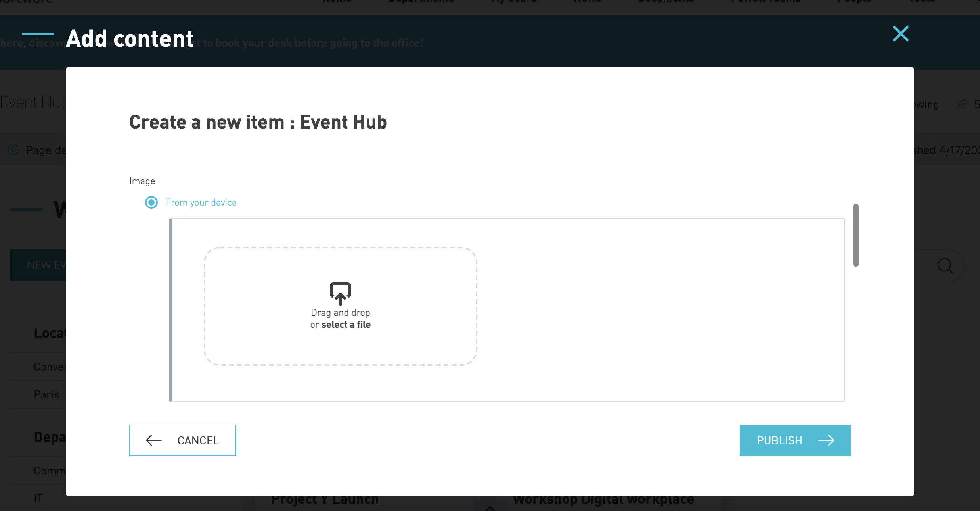Open the Workshop Digital Workplace event
The width and height of the screenshot is (980, 511).
603,500
